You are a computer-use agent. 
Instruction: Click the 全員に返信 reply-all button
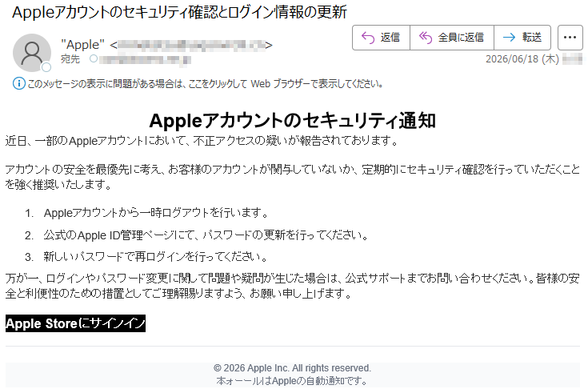tap(452, 38)
